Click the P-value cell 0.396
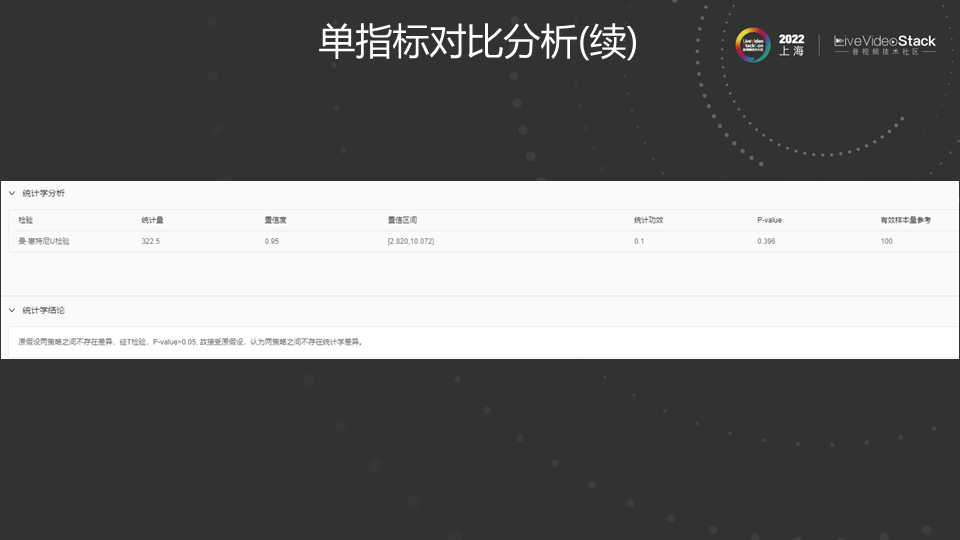 (x=766, y=241)
